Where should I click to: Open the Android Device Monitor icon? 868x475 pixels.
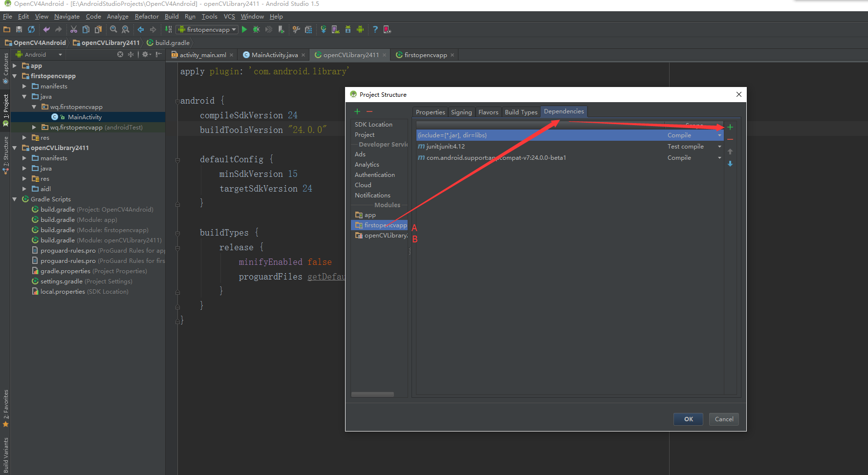click(x=360, y=29)
